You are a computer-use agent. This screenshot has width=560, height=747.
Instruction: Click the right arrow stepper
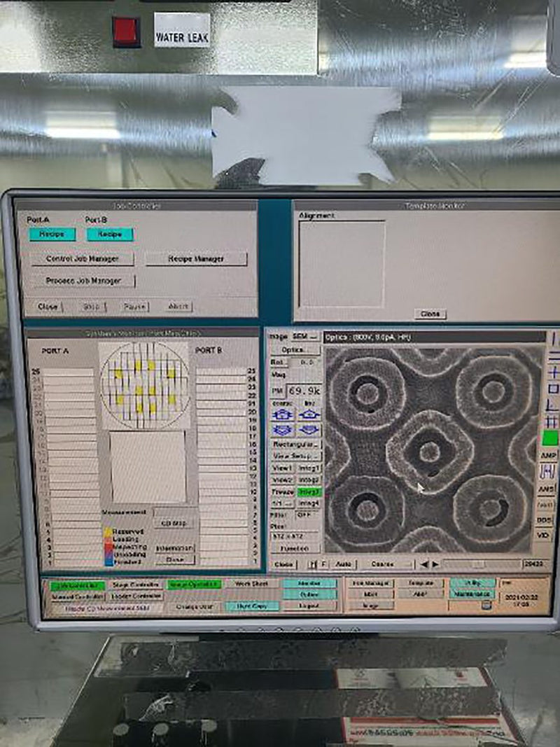coord(435,564)
